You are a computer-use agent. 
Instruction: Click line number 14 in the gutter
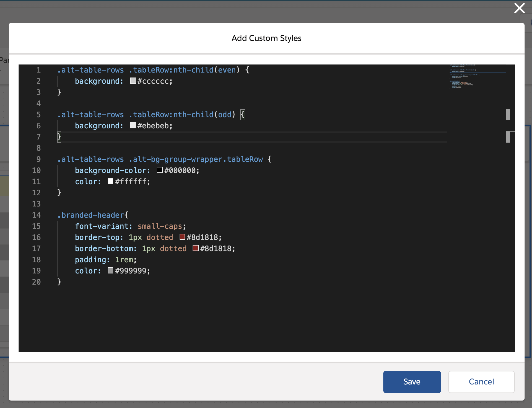[x=37, y=215]
